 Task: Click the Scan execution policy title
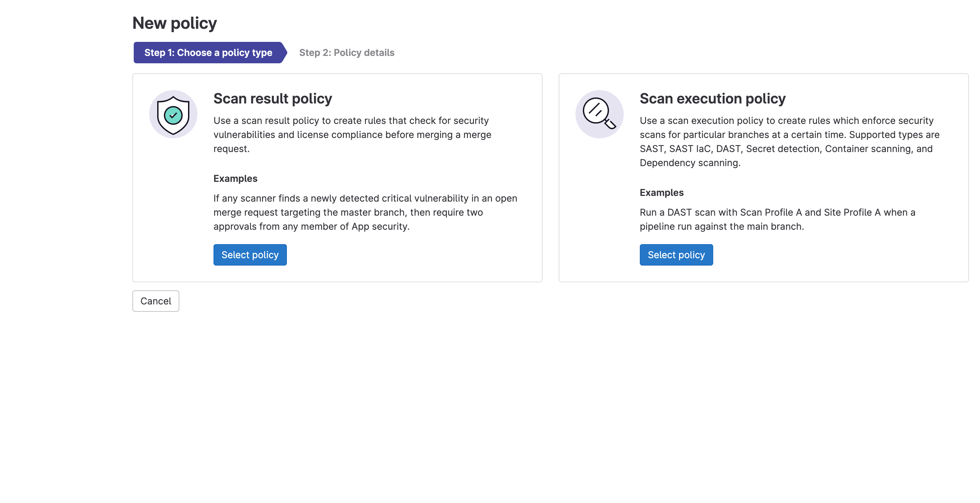712,98
